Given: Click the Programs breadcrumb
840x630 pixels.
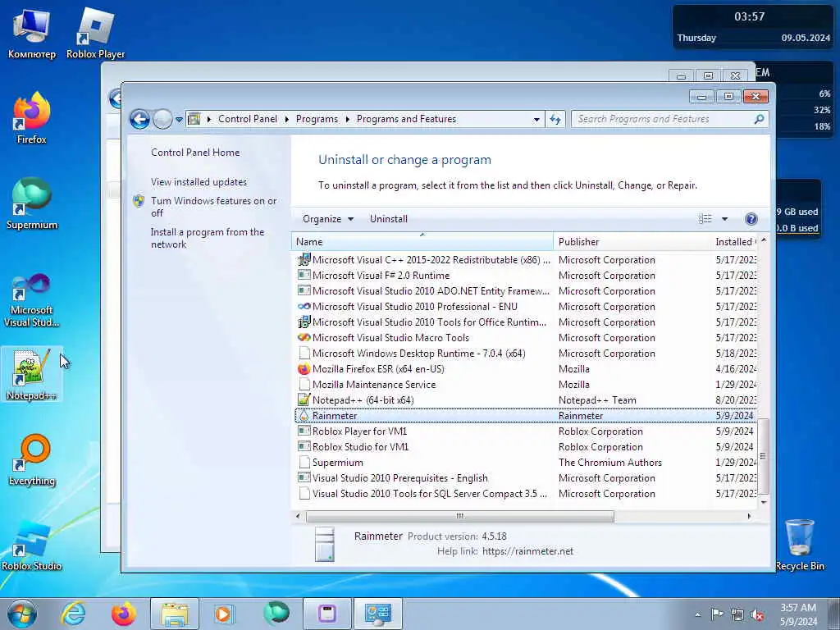Looking at the screenshot, I should (317, 119).
